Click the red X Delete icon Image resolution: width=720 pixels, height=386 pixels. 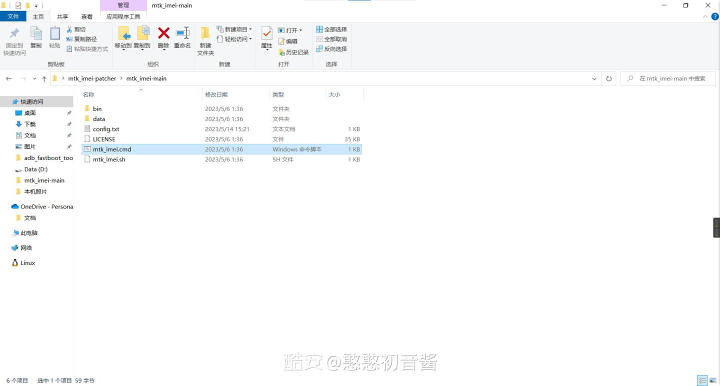click(163, 33)
